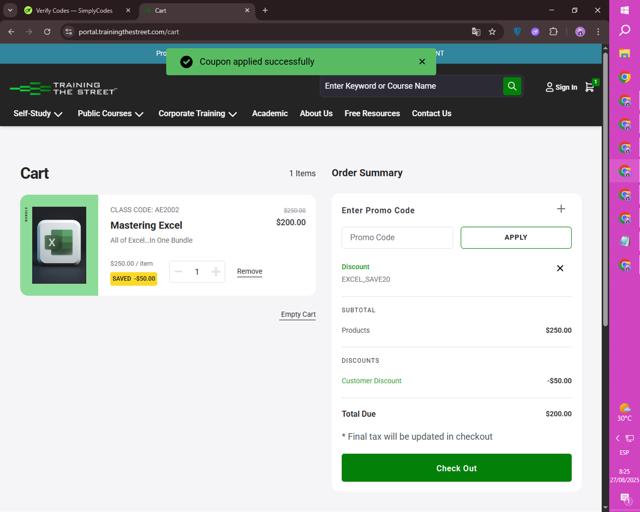
Task: Bookmark this page with star icon
Action: click(x=492, y=32)
